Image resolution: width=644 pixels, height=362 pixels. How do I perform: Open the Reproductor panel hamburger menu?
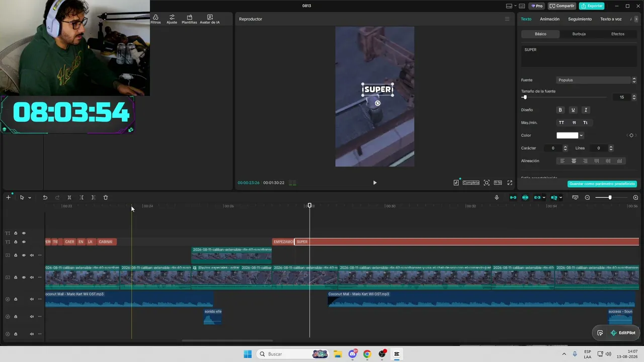[x=507, y=19]
